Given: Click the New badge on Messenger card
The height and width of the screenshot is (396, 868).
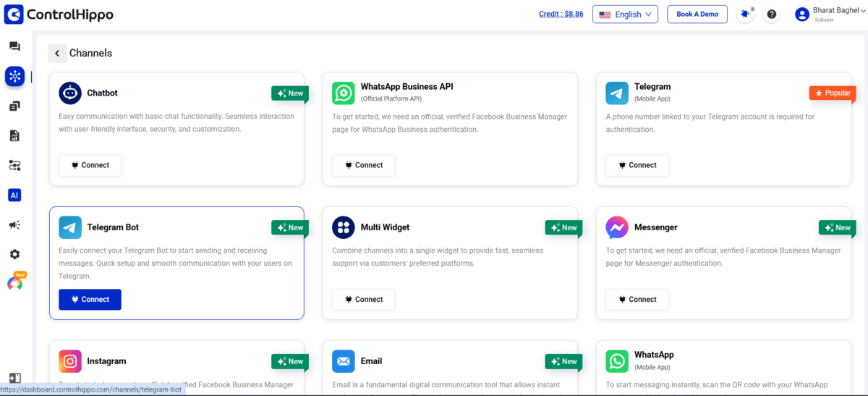Looking at the screenshot, I should 837,227.
